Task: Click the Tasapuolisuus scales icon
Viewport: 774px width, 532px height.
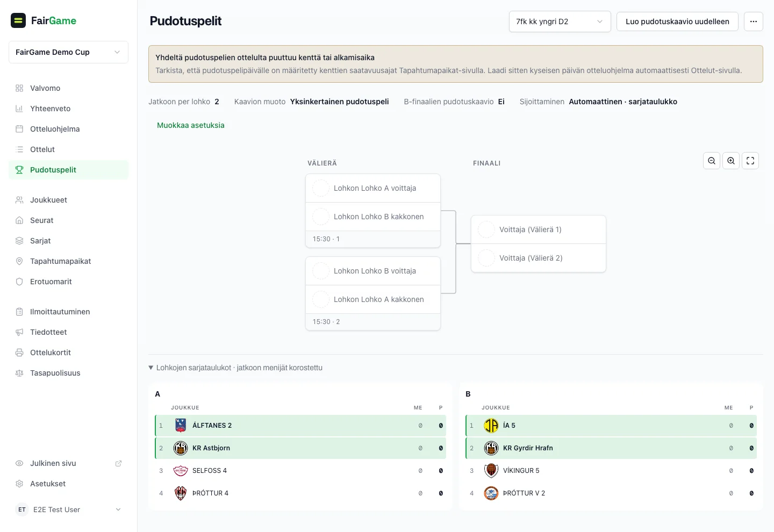Action: point(19,373)
